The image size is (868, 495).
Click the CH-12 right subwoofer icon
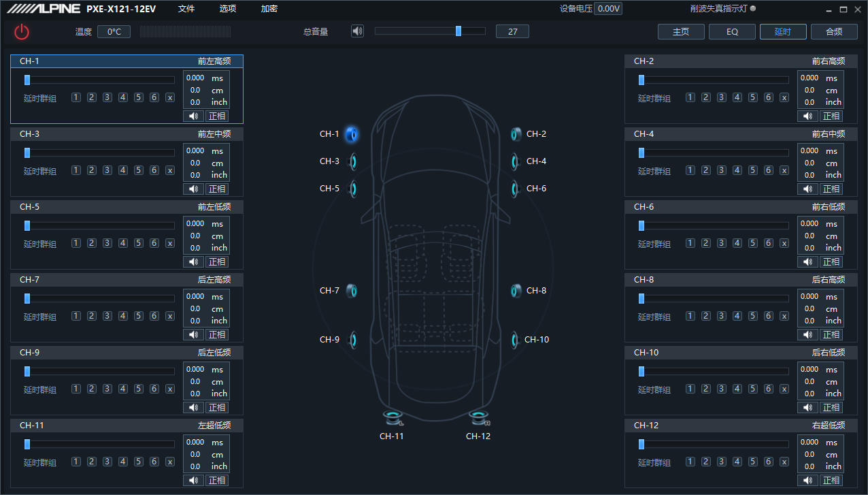[x=478, y=417]
